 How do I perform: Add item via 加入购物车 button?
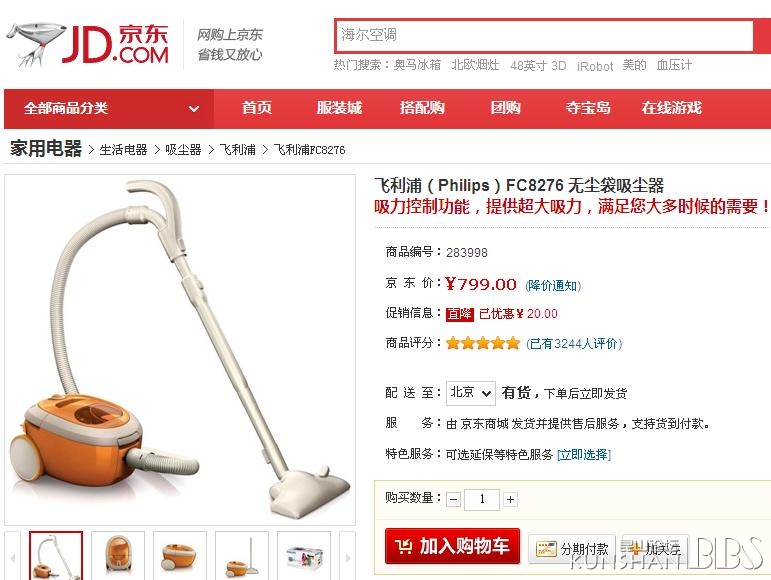pos(452,546)
